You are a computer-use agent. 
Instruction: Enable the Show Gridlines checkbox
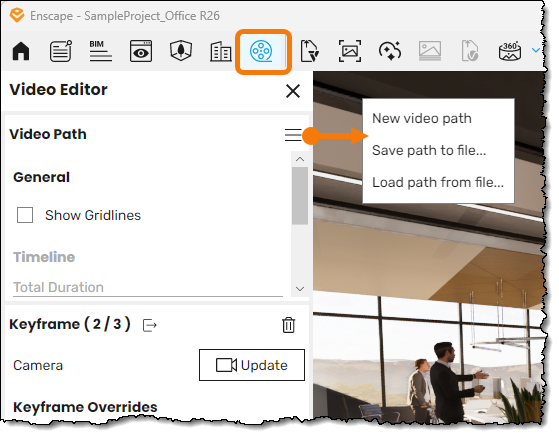25,215
